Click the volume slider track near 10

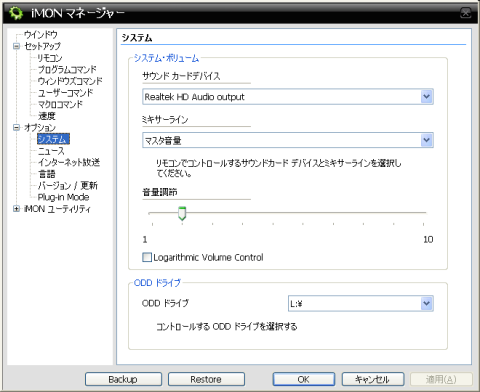click(x=423, y=212)
